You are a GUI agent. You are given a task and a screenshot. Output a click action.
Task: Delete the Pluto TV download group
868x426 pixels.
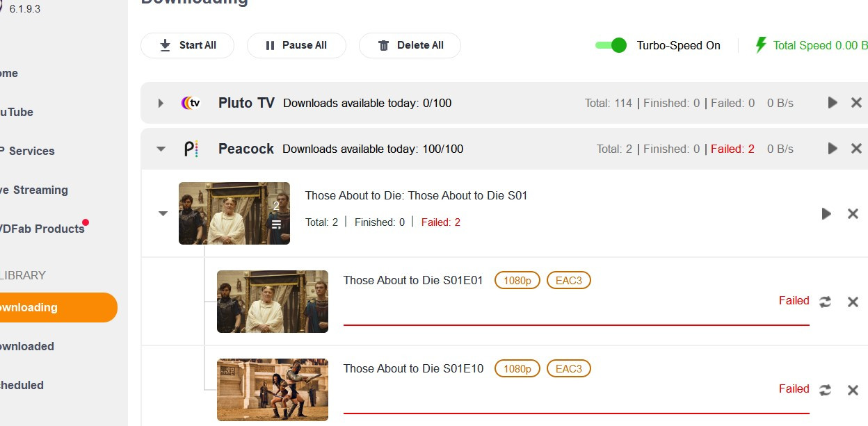pos(856,103)
